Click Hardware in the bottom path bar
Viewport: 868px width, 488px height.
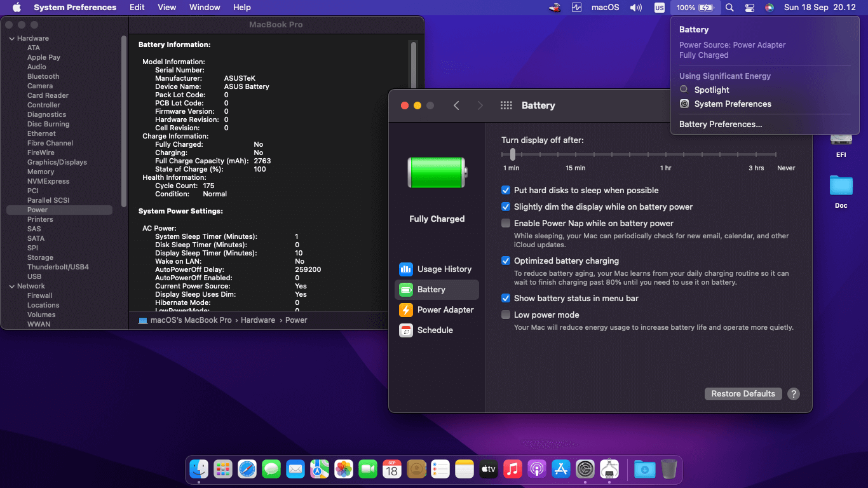(x=258, y=320)
